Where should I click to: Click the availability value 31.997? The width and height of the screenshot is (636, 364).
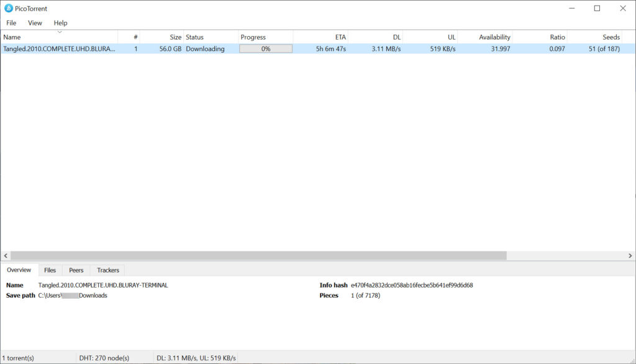coord(501,48)
